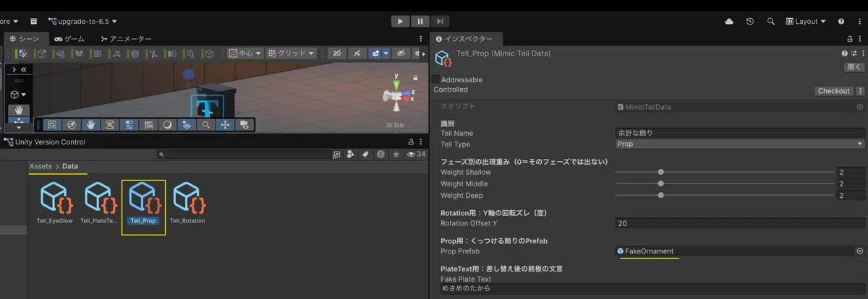Open the undo history clock icon
This screenshot has height=299, width=868.
click(x=750, y=22)
